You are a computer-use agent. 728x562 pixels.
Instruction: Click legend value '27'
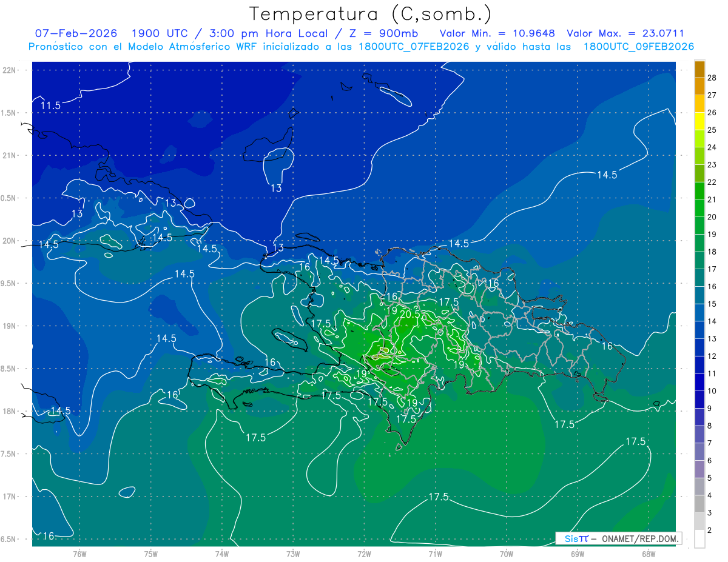click(x=712, y=95)
